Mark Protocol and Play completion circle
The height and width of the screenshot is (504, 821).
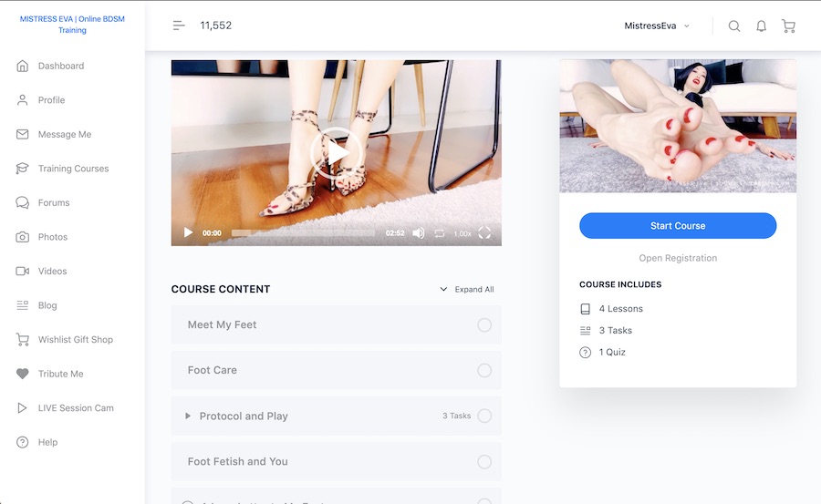point(484,417)
